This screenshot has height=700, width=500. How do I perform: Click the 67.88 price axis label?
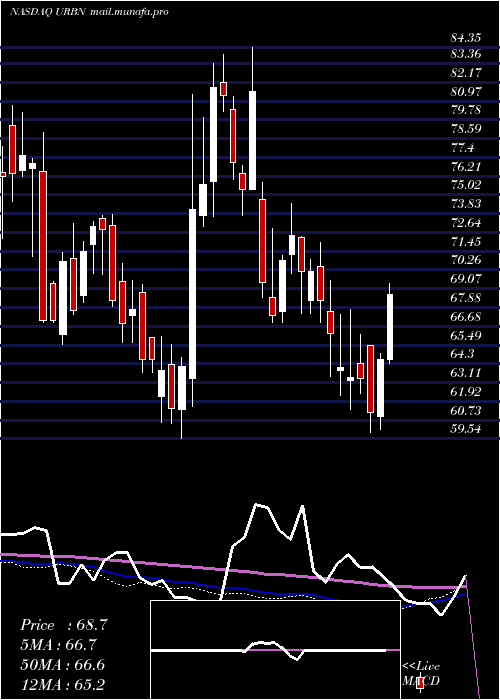pyautogui.click(x=466, y=298)
